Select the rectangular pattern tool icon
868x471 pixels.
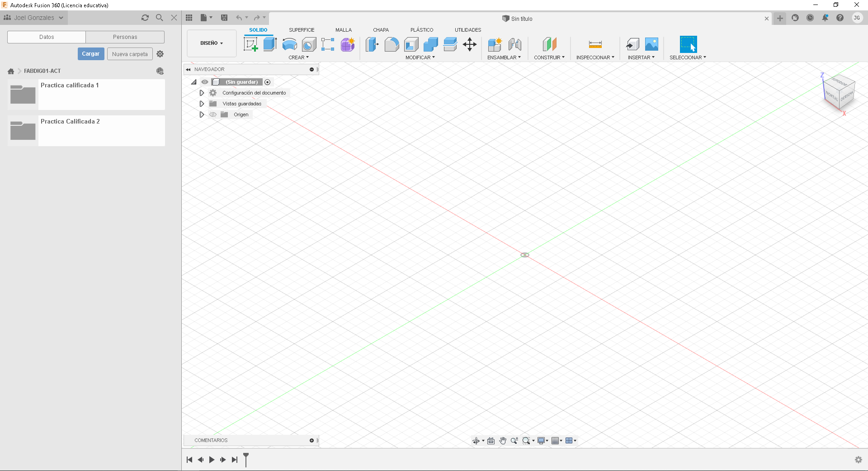pos(328,44)
